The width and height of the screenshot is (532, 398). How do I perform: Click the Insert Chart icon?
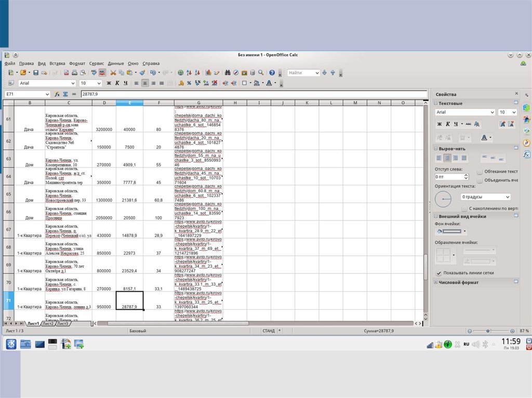click(208, 73)
